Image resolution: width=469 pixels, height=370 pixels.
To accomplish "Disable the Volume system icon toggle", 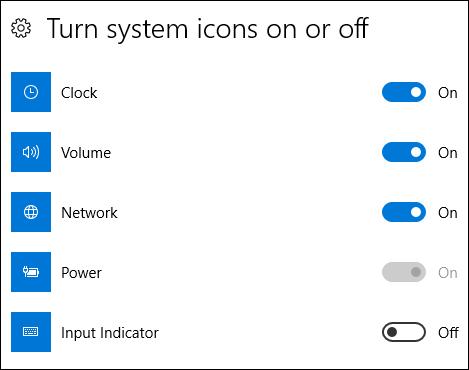I will 404,152.
